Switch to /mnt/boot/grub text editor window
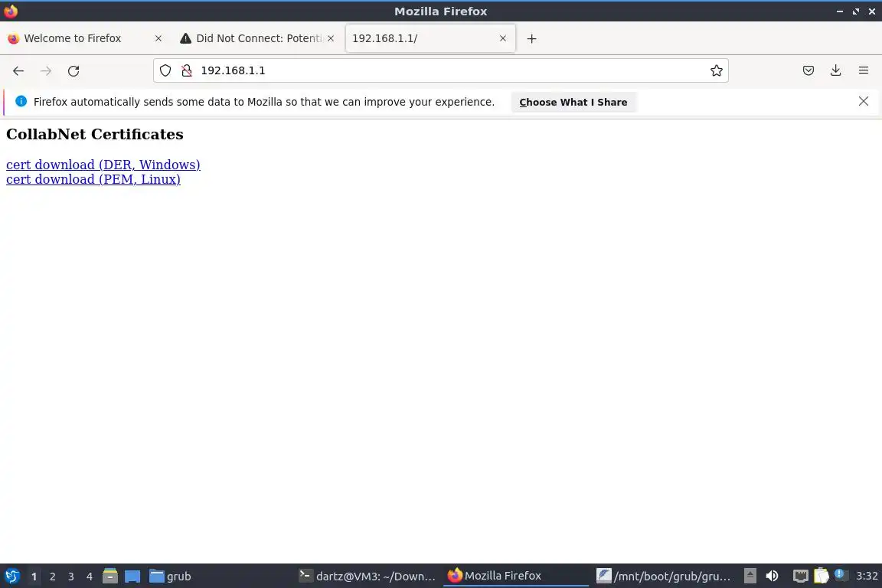The height and width of the screenshot is (588, 882). click(x=665, y=577)
